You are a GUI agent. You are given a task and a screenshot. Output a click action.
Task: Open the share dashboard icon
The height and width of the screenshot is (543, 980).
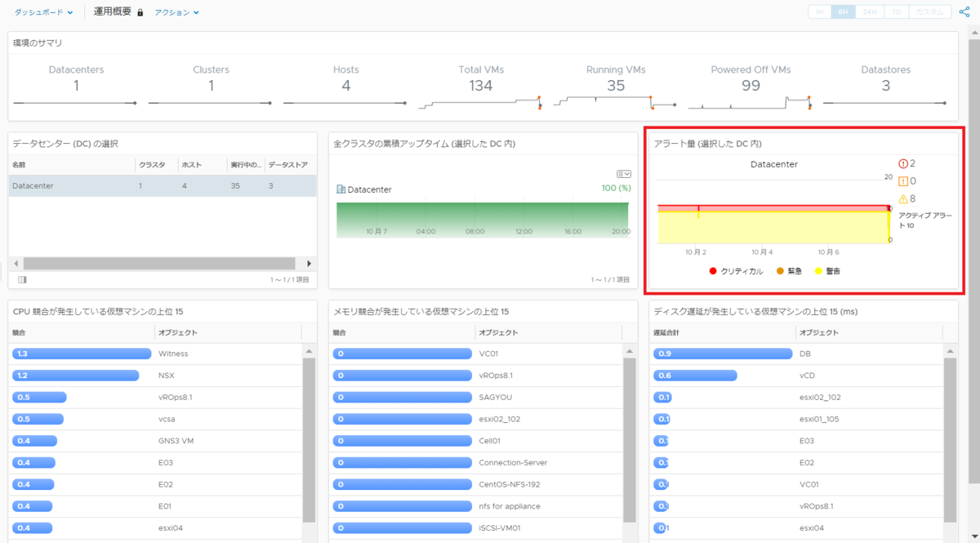(x=964, y=12)
